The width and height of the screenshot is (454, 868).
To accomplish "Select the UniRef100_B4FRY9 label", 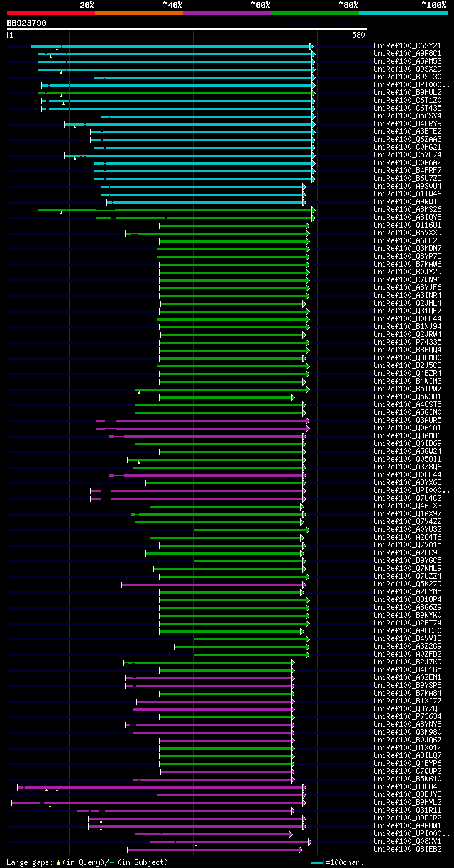I will (407, 123).
